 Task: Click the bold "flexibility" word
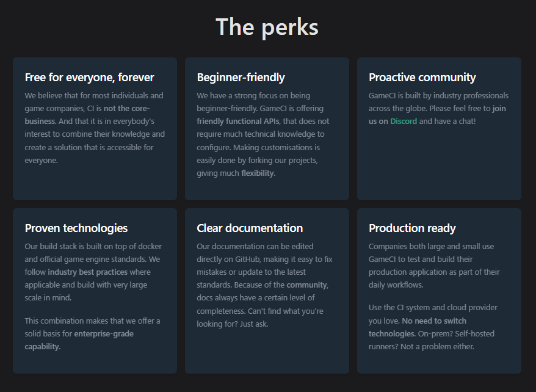pos(258,173)
